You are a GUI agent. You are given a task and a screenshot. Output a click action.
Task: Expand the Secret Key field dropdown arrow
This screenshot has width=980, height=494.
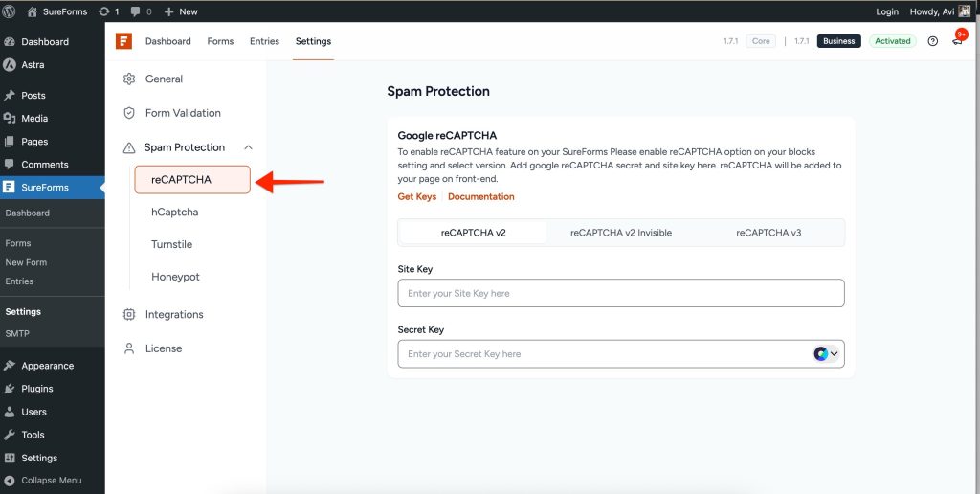(834, 353)
